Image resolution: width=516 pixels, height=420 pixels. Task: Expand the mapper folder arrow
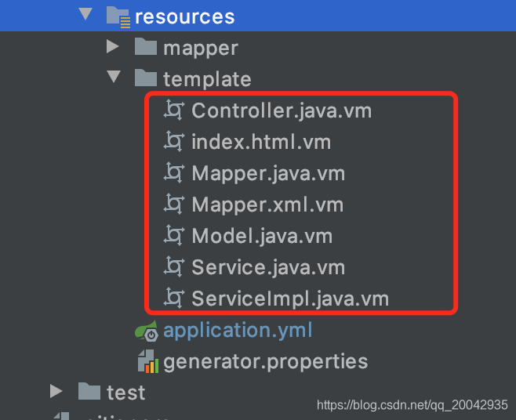click(113, 46)
